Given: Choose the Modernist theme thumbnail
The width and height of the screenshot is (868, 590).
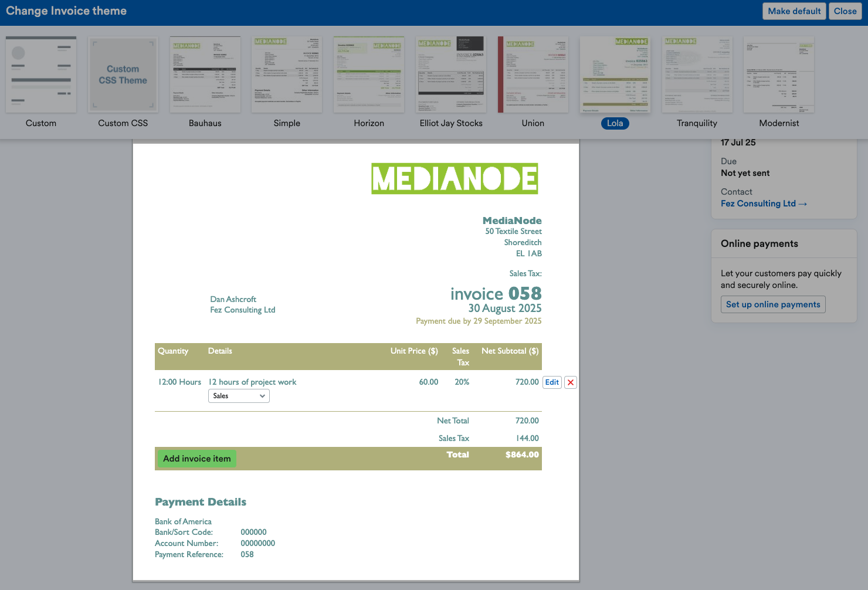Looking at the screenshot, I should [779, 74].
